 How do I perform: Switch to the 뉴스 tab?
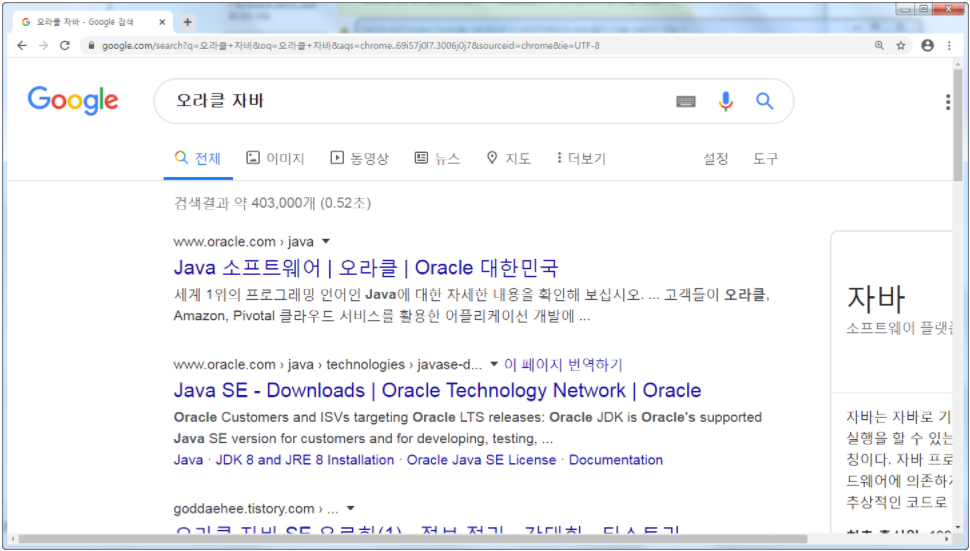(437, 158)
